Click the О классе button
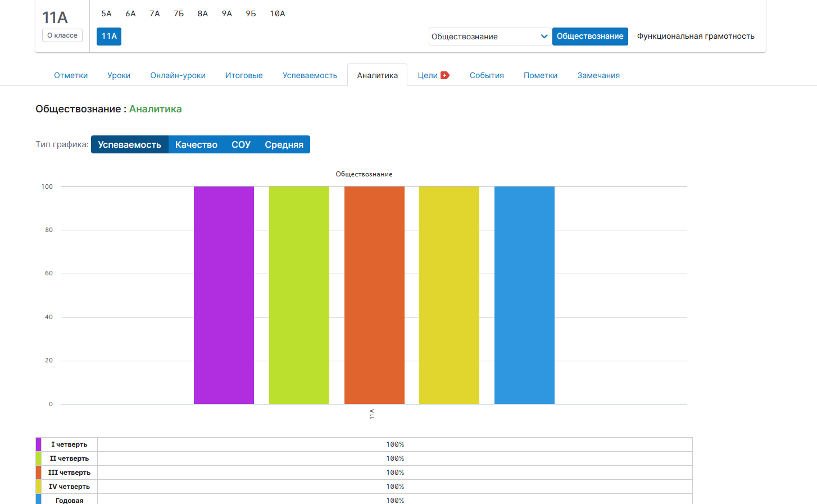 (62, 35)
